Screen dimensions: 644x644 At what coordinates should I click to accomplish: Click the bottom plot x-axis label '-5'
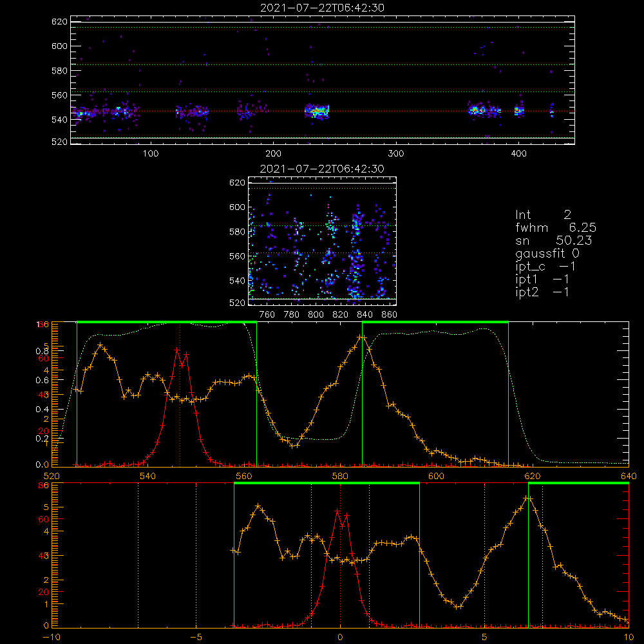(x=196, y=638)
